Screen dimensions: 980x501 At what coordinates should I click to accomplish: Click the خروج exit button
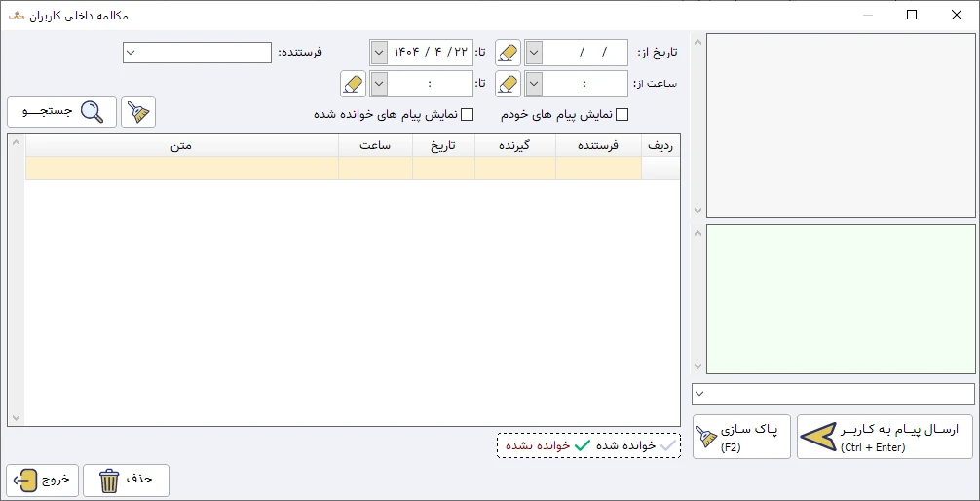(44, 481)
